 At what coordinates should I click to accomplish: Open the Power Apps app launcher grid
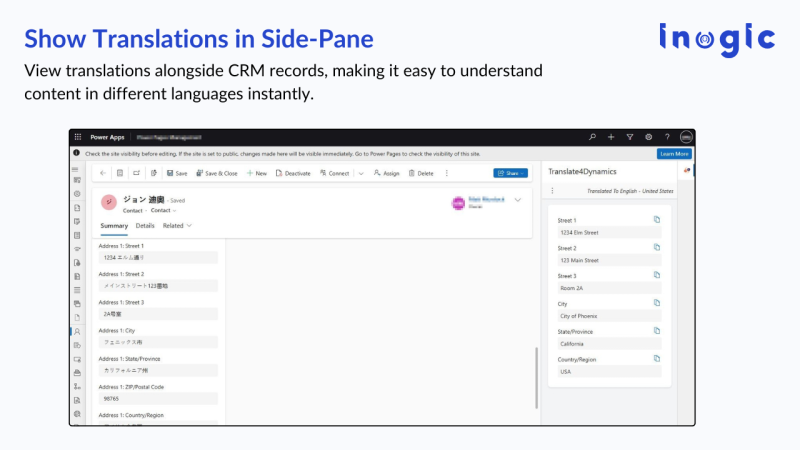point(78,137)
